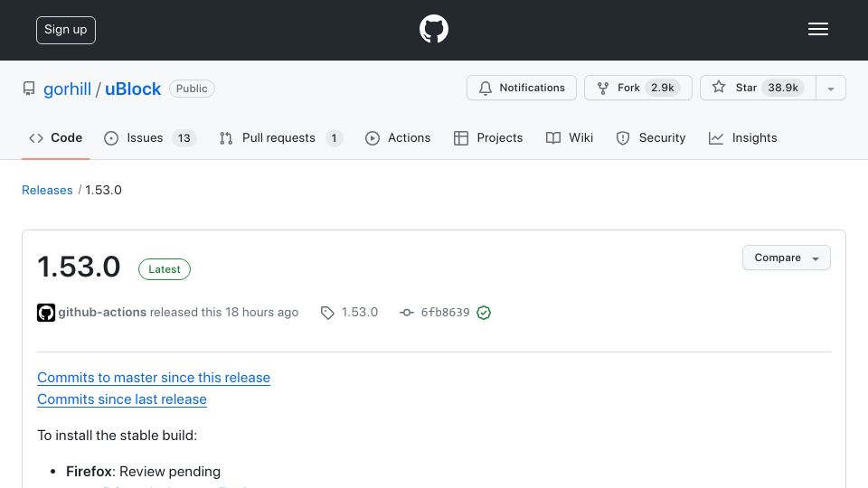Click the GitHub Octocat logo

(433, 29)
